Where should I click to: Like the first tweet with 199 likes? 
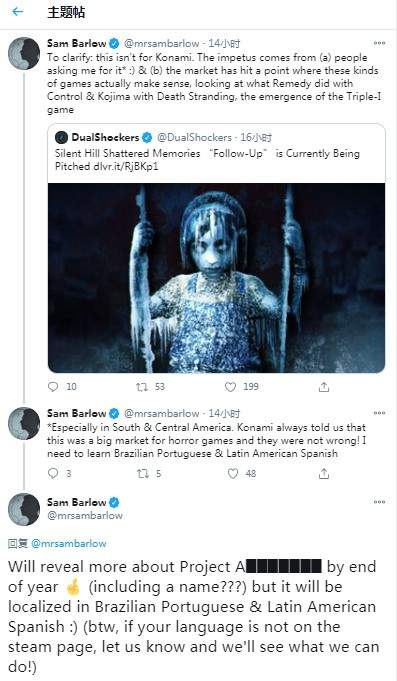coord(231,387)
